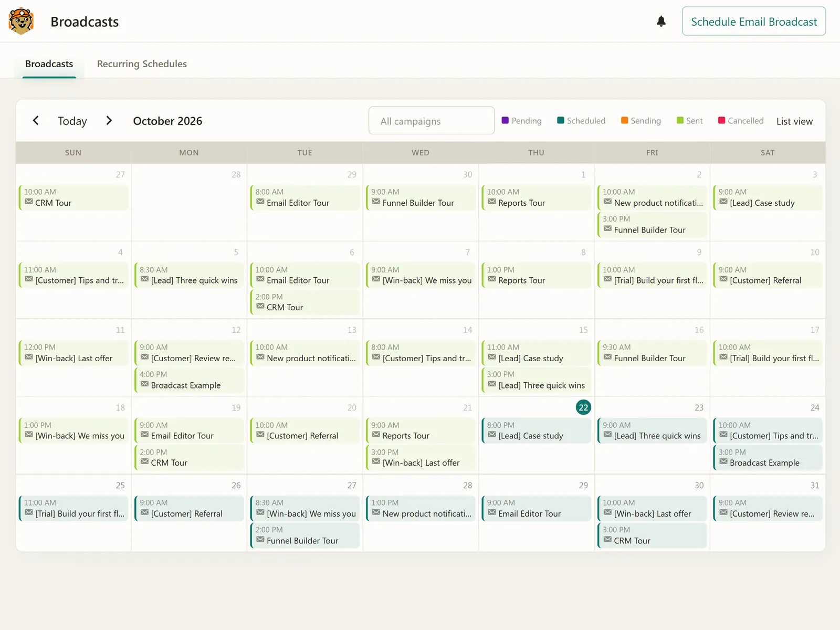Click the orange Sending legend swatch
The height and width of the screenshot is (630, 840).
[624, 120]
